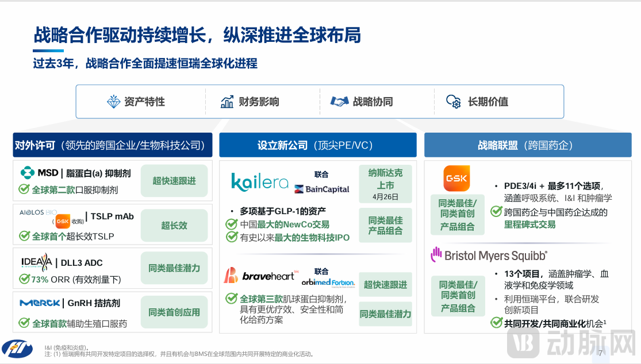
Task: Click the Hengrui logo at bottom left
Action: (x=17, y=349)
